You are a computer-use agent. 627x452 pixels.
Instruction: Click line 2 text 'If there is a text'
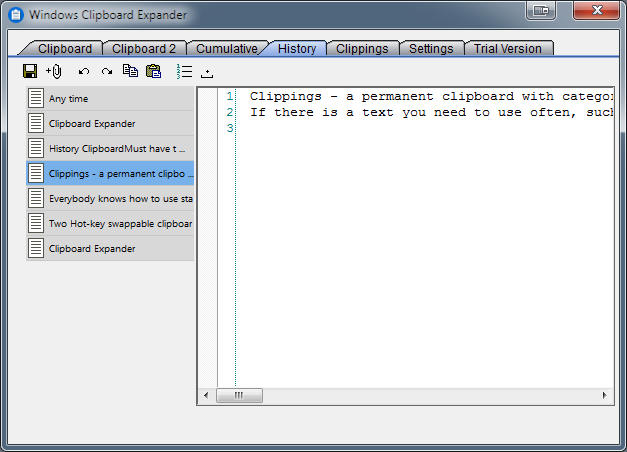321,112
